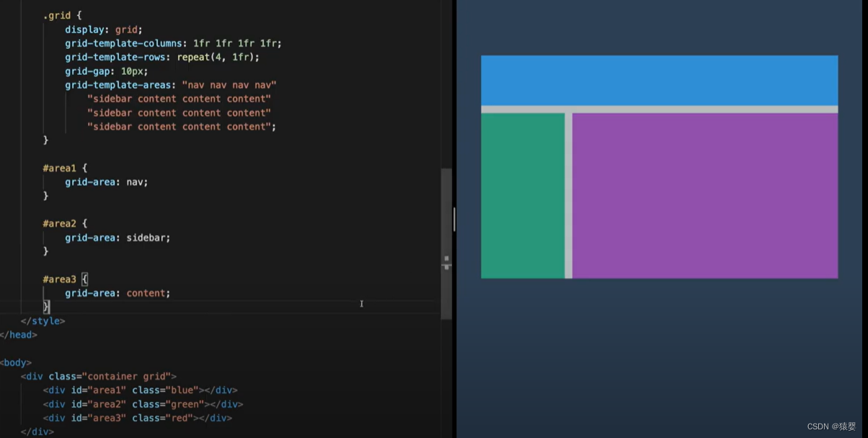This screenshot has width=868, height=438.
Task: Click the display: grid declaration
Action: tap(104, 30)
